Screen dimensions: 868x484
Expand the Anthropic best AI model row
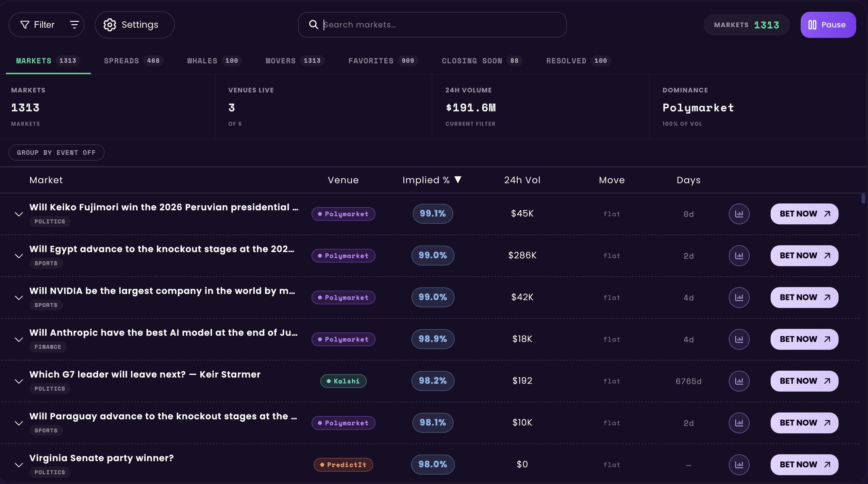point(19,340)
